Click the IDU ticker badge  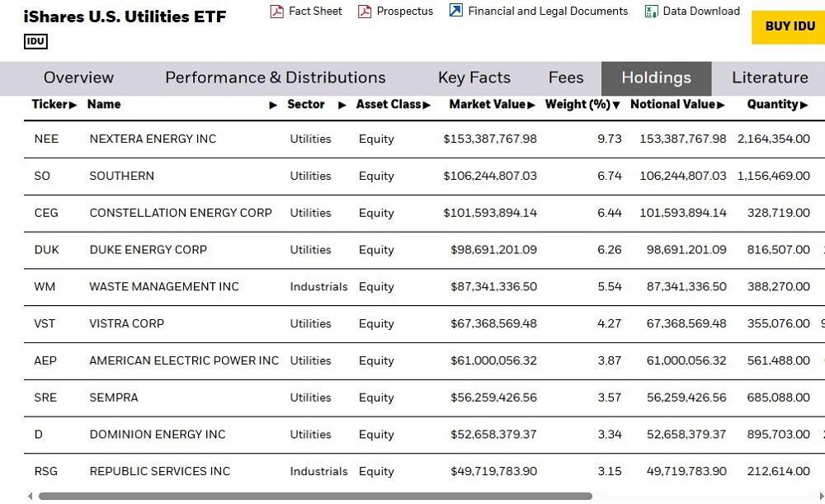pyautogui.click(x=35, y=41)
